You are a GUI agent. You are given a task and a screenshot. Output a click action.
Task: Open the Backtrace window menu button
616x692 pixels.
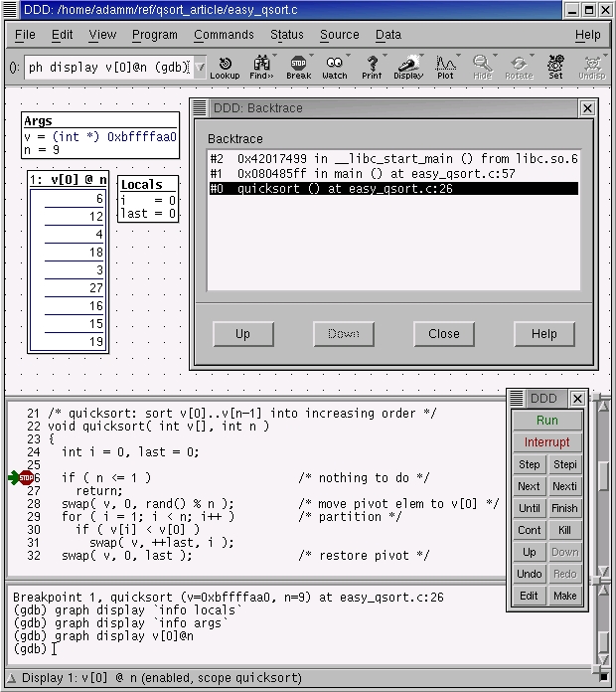[199, 108]
